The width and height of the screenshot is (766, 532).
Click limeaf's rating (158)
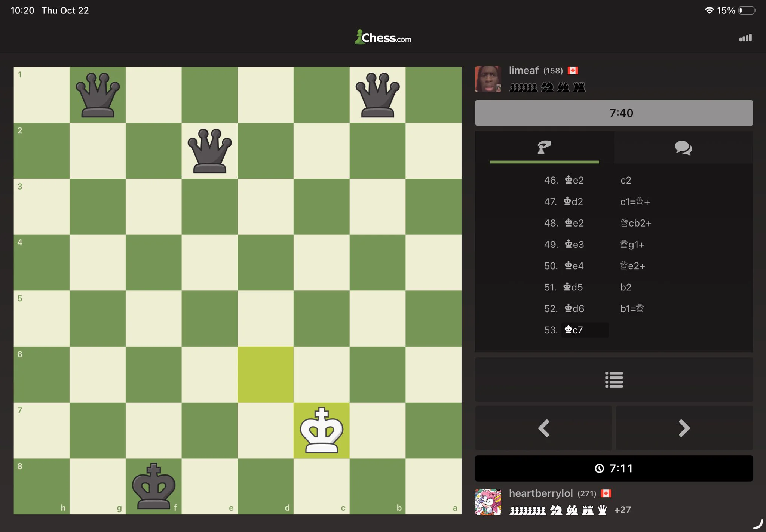[553, 71]
